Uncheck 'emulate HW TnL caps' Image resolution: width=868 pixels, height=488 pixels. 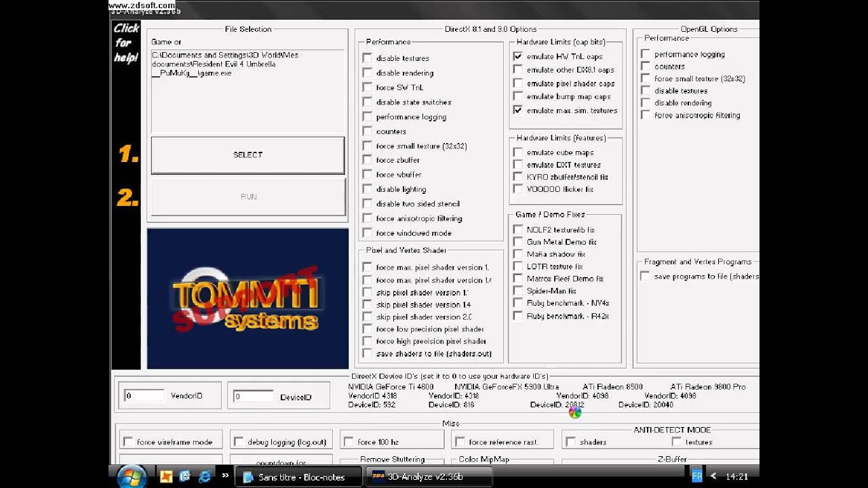[518, 56]
